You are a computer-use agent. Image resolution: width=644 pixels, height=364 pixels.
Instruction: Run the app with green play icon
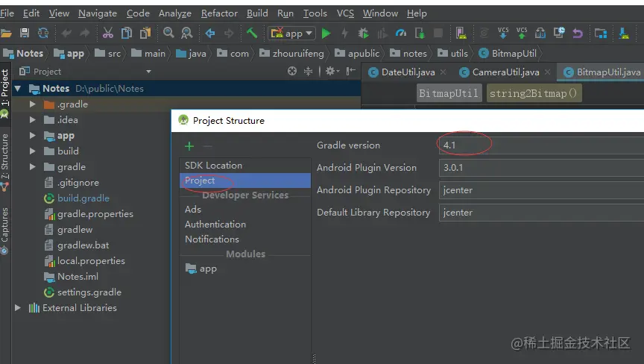pyautogui.click(x=326, y=34)
